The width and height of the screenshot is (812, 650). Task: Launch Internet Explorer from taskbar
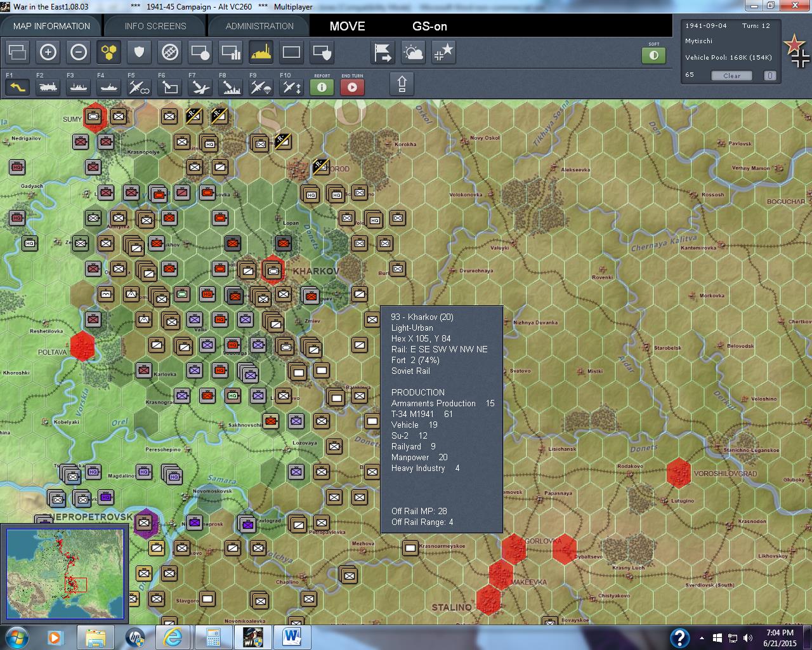(173, 637)
